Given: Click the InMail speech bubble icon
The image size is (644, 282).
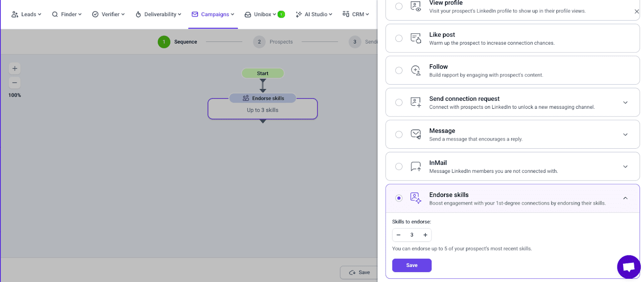Looking at the screenshot, I should click(x=416, y=166).
